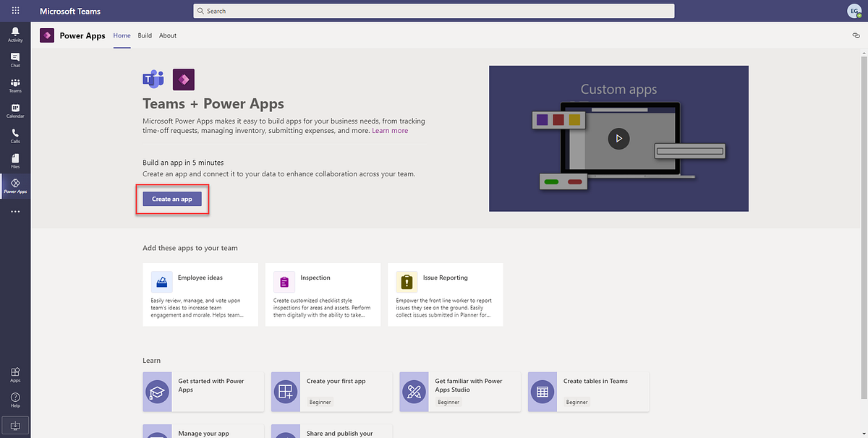This screenshot has width=868, height=438.
Task: Open the EG profile avatar
Action: (x=854, y=11)
